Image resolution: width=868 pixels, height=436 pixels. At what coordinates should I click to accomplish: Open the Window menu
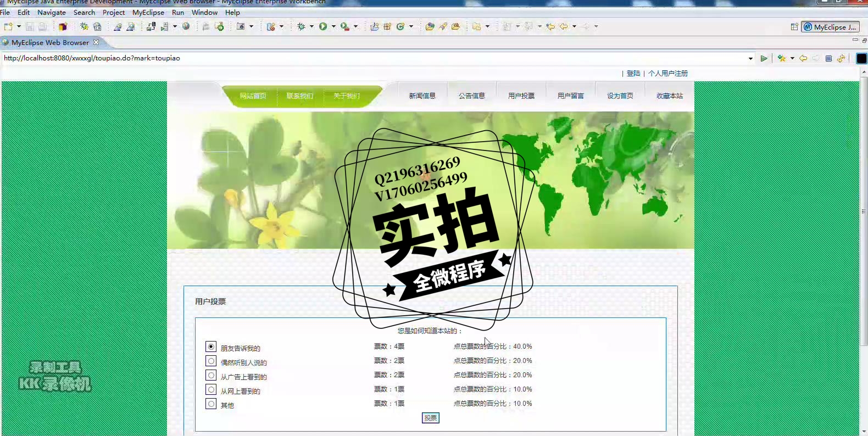coord(204,12)
